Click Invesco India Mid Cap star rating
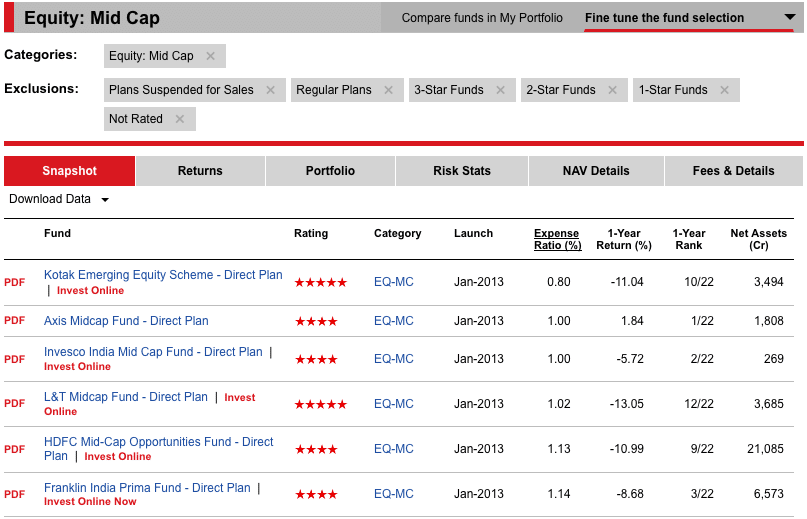807x519 pixels. coord(316,359)
